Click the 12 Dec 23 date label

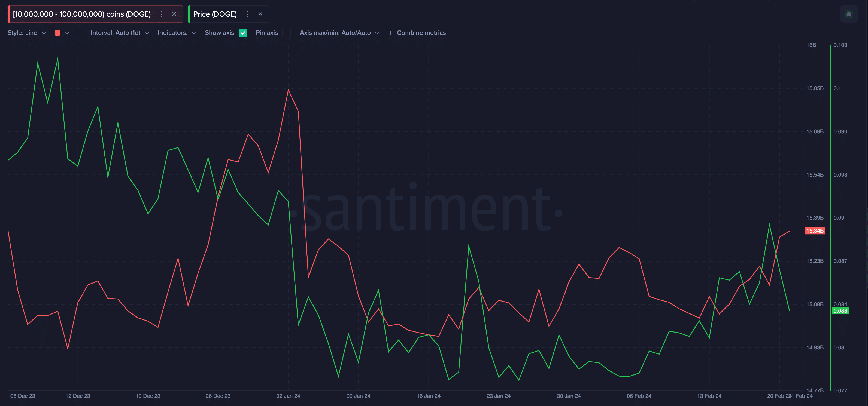tap(77, 396)
